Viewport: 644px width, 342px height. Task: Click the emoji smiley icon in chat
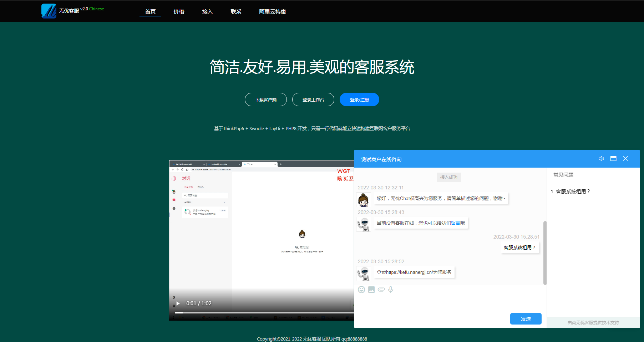click(361, 290)
